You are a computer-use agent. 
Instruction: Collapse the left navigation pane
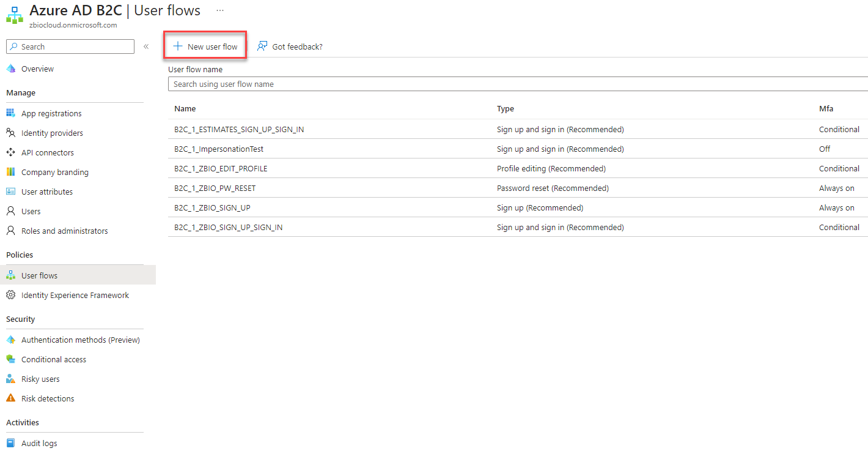pyautogui.click(x=146, y=46)
